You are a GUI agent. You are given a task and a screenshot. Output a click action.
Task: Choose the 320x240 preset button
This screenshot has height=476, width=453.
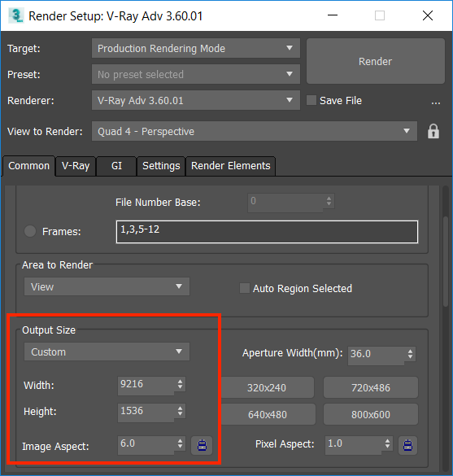tap(268, 387)
